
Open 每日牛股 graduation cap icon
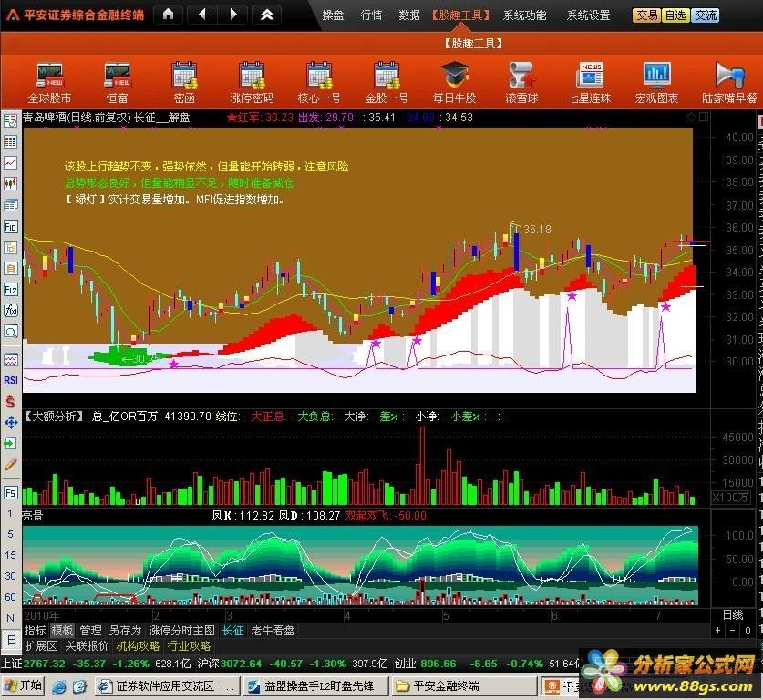[455, 83]
